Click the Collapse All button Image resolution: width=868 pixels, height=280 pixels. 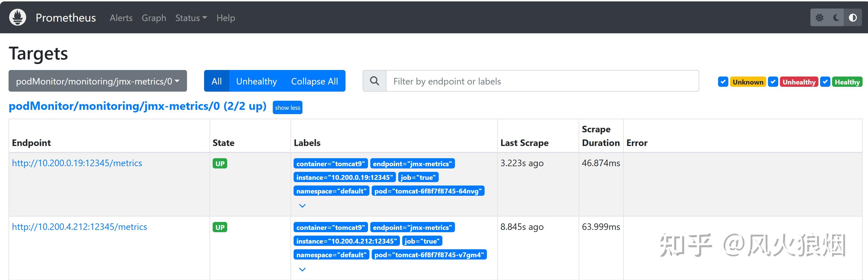314,81
